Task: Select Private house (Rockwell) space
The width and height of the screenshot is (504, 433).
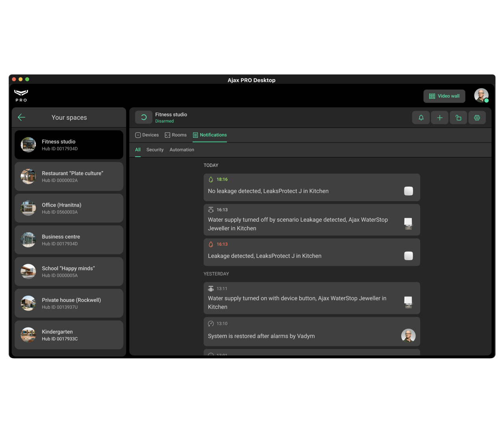Action: [69, 303]
